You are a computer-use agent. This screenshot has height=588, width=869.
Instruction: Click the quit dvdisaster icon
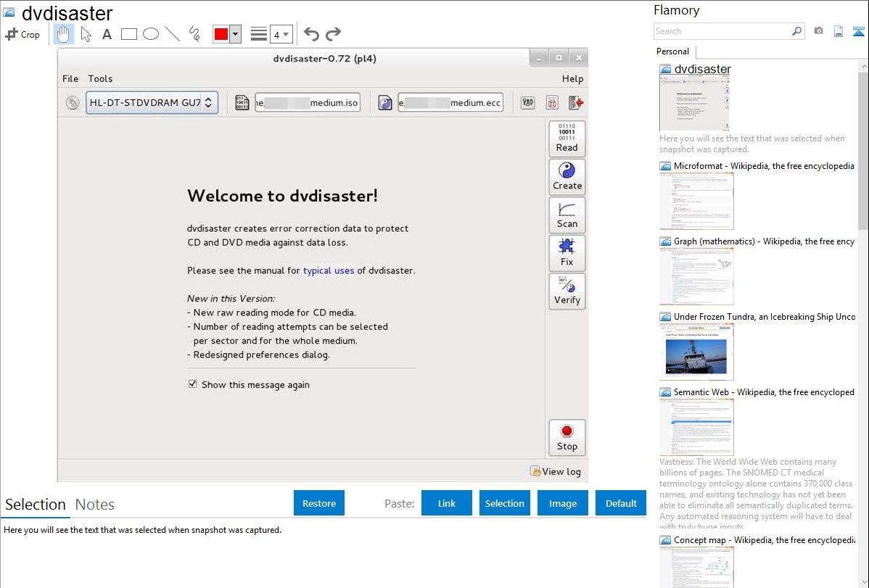[576, 102]
